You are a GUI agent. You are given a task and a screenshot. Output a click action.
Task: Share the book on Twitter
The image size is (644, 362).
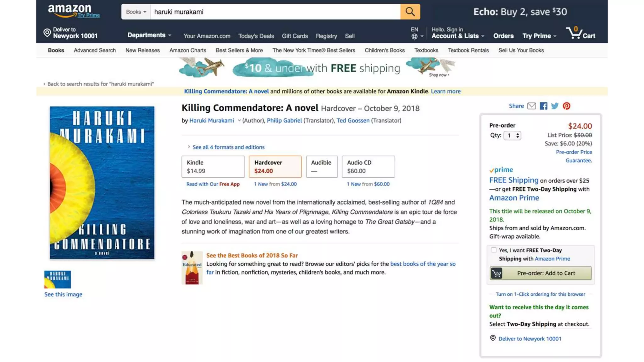tap(555, 106)
